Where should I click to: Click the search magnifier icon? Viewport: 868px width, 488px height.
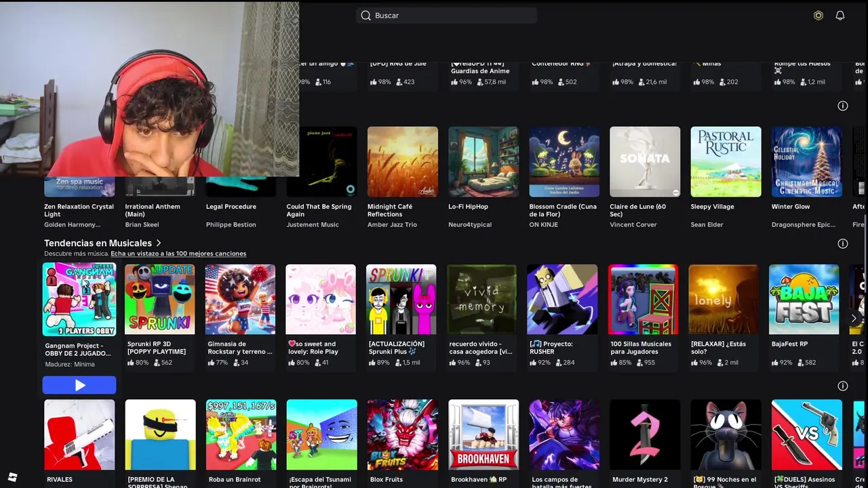pos(366,16)
